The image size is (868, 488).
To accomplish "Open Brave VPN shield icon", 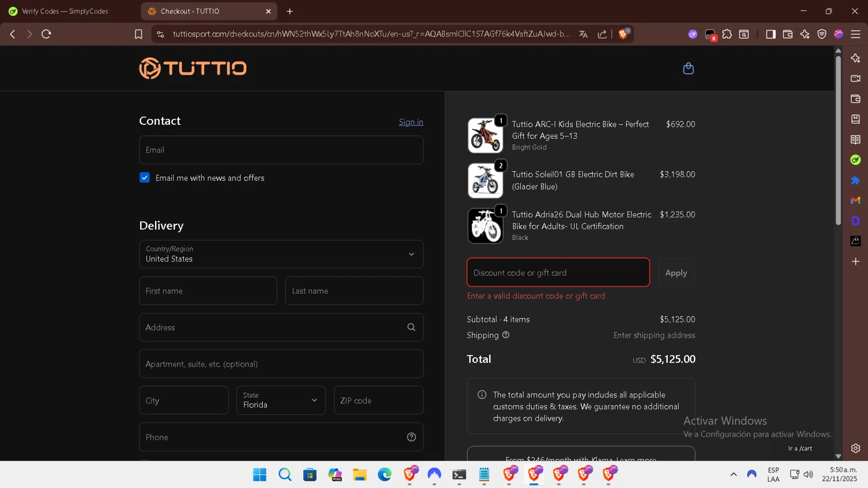I will coord(822,34).
